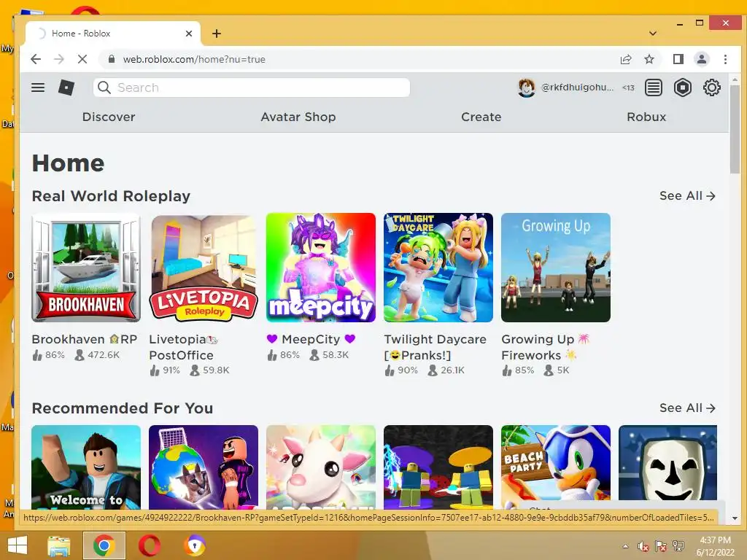The width and height of the screenshot is (747, 560).
Task: Click the address bar URL
Action: tap(194, 59)
